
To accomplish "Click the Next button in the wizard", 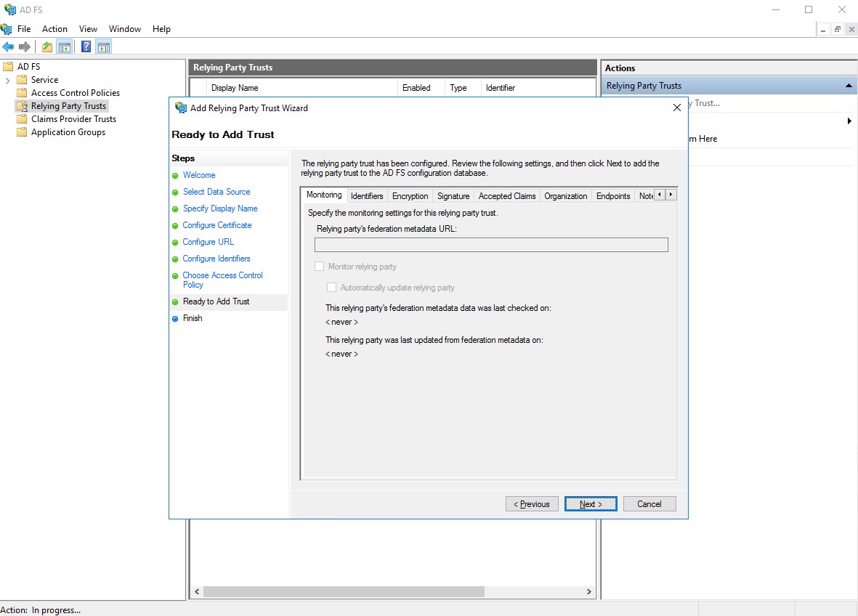I will click(x=591, y=504).
